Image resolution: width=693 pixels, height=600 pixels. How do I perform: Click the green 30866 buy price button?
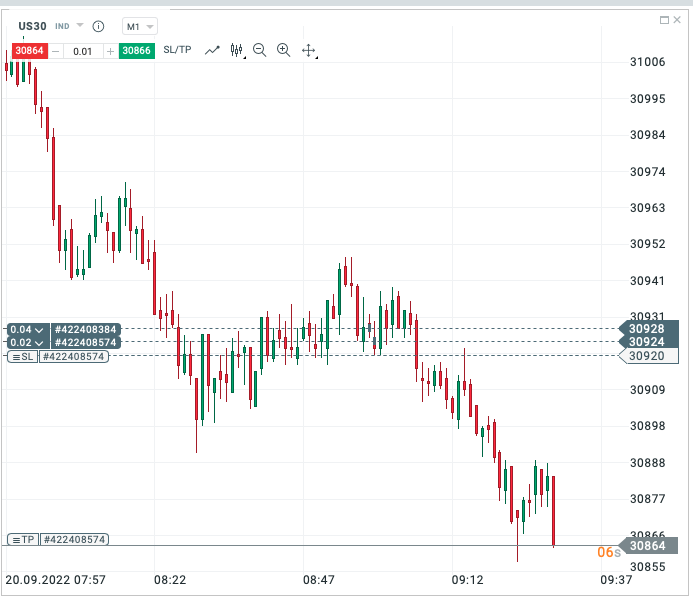(137, 51)
